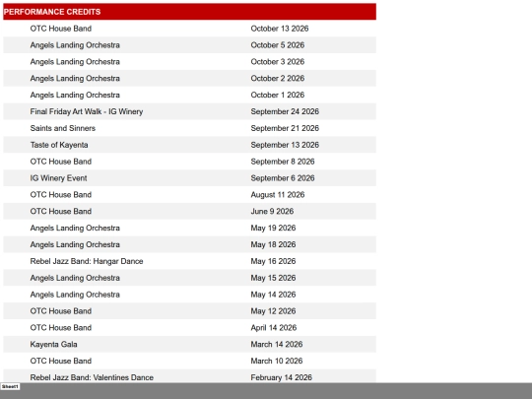The height and width of the screenshot is (399, 532).
Task: Select the Final Friday Art Walk - IG Winery cell
Action: click(x=87, y=111)
